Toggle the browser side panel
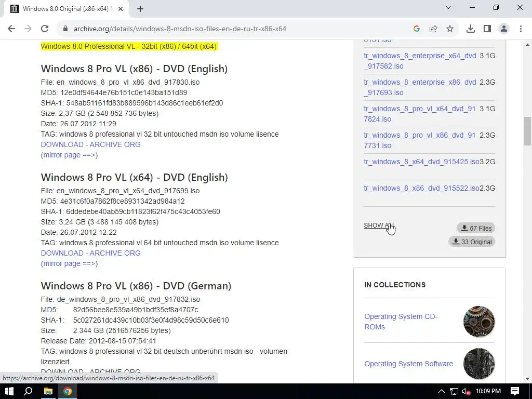The width and height of the screenshot is (532, 399). (487, 29)
